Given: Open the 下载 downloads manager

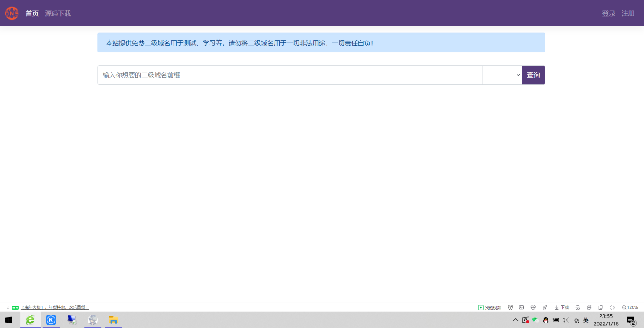Looking at the screenshot, I should [561, 307].
